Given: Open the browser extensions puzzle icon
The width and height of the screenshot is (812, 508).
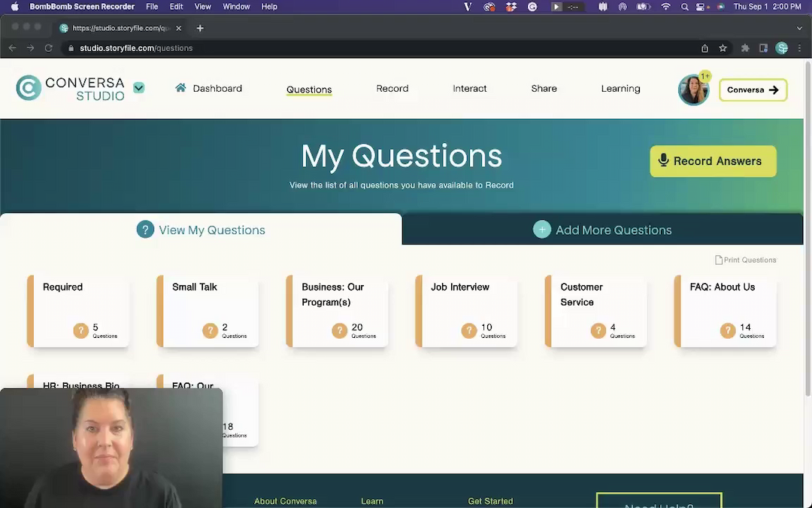Looking at the screenshot, I should click(745, 48).
